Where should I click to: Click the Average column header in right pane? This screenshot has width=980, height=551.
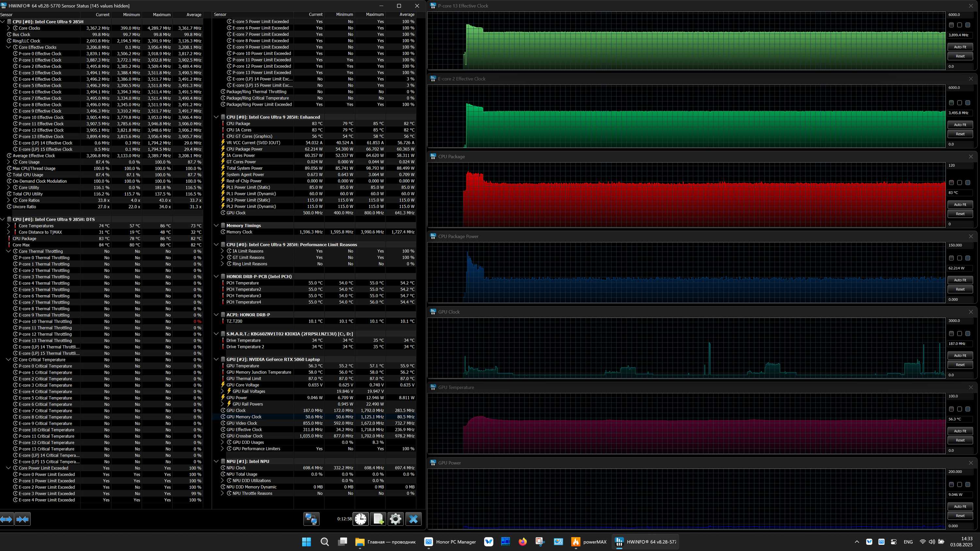pyautogui.click(x=406, y=14)
